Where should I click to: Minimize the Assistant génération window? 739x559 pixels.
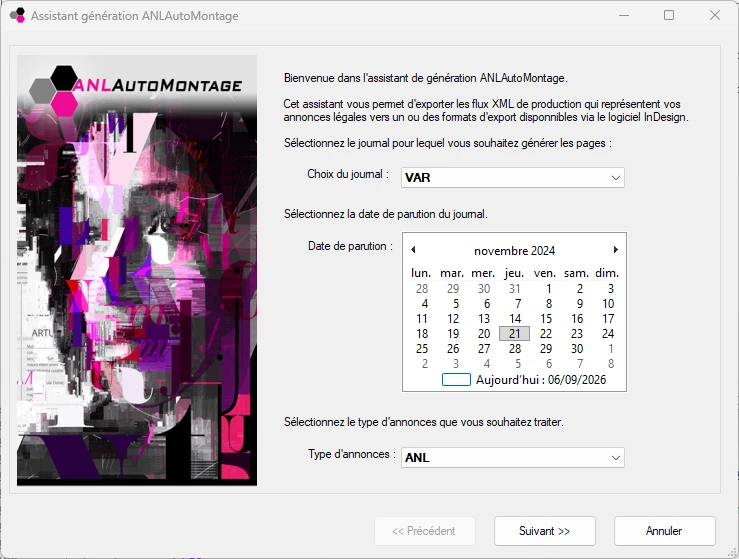pos(624,15)
